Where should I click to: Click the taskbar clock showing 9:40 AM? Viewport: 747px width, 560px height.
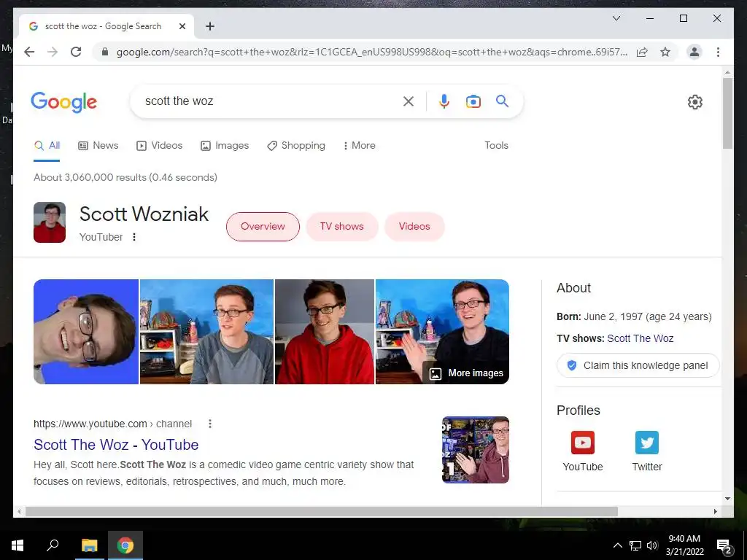pyautogui.click(x=684, y=545)
